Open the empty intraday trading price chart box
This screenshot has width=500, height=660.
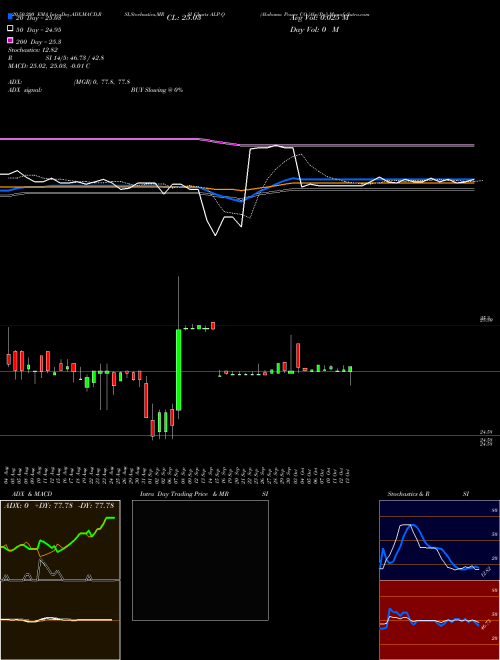pyautogui.click(x=200, y=560)
